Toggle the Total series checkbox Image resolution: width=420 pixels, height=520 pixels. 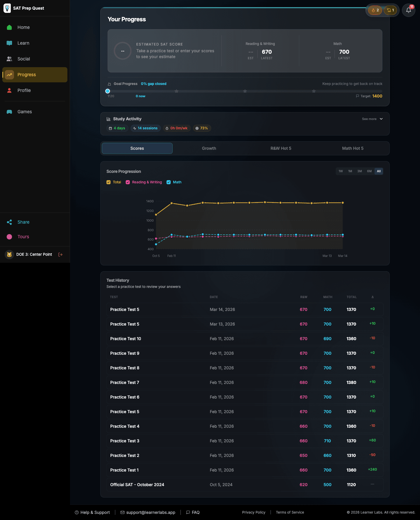(x=108, y=182)
